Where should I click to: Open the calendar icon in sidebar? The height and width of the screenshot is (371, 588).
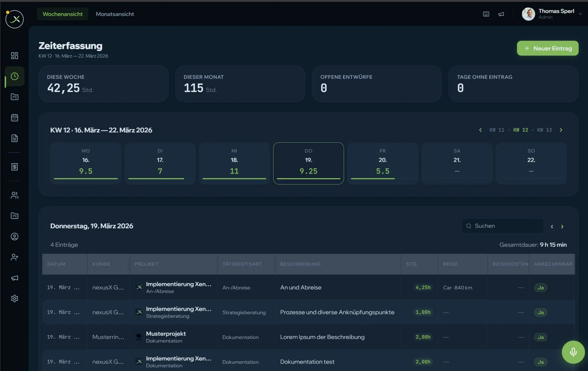[14, 118]
